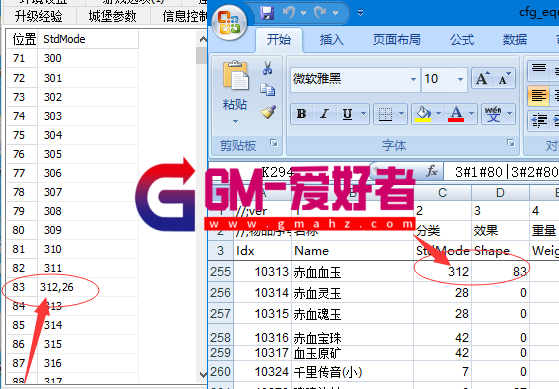Screen dimensions: 559x389
Task: Open the font color dropdown arrow
Action: point(471,114)
